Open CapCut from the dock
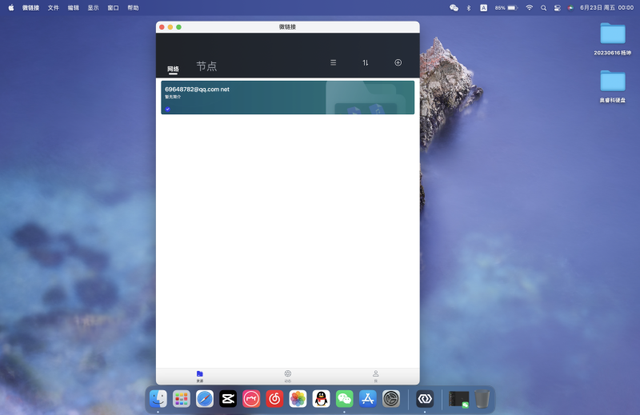Viewport: 640px width, 415px height. [x=228, y=399]
